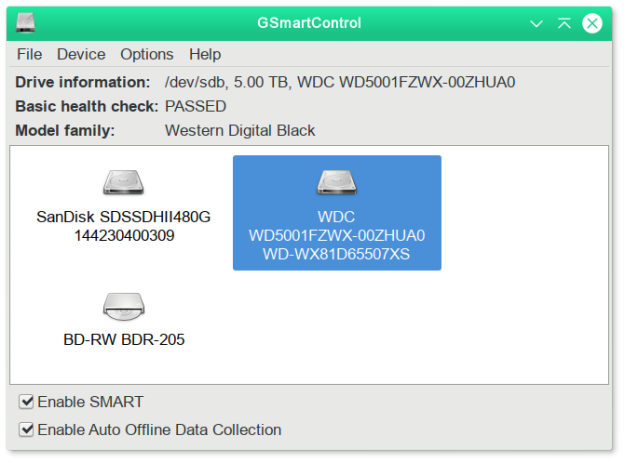Click the Enable SMART label text
This screenshot has height=462, width=624.
click(90, 402)
